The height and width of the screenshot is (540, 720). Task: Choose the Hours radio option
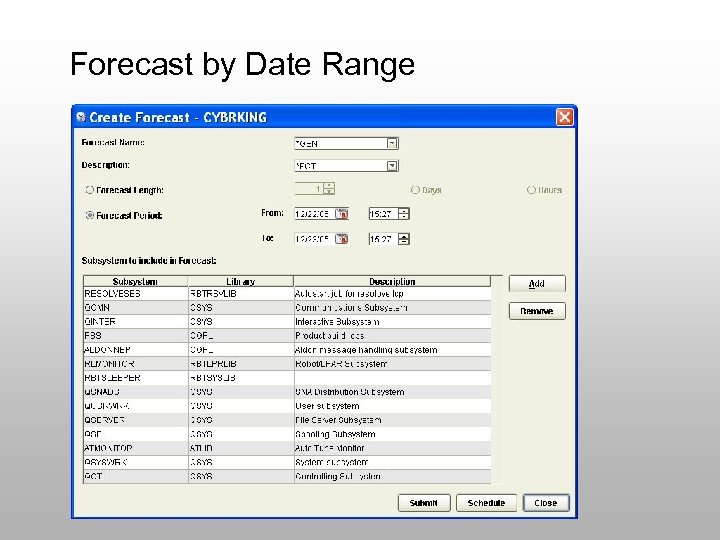531,190
